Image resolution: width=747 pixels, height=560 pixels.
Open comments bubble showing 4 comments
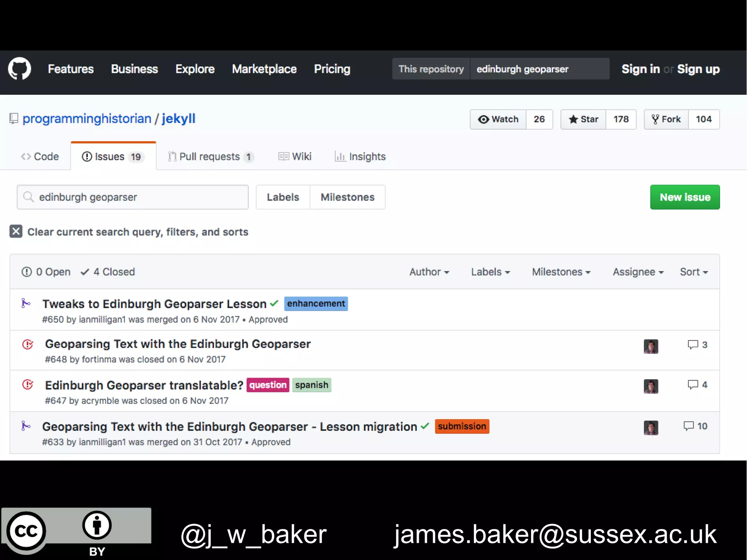697,385
